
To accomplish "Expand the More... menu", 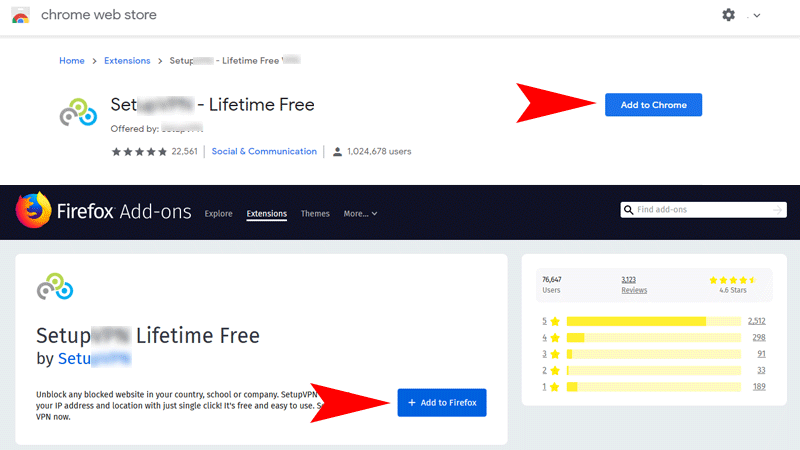I will 360,214.
